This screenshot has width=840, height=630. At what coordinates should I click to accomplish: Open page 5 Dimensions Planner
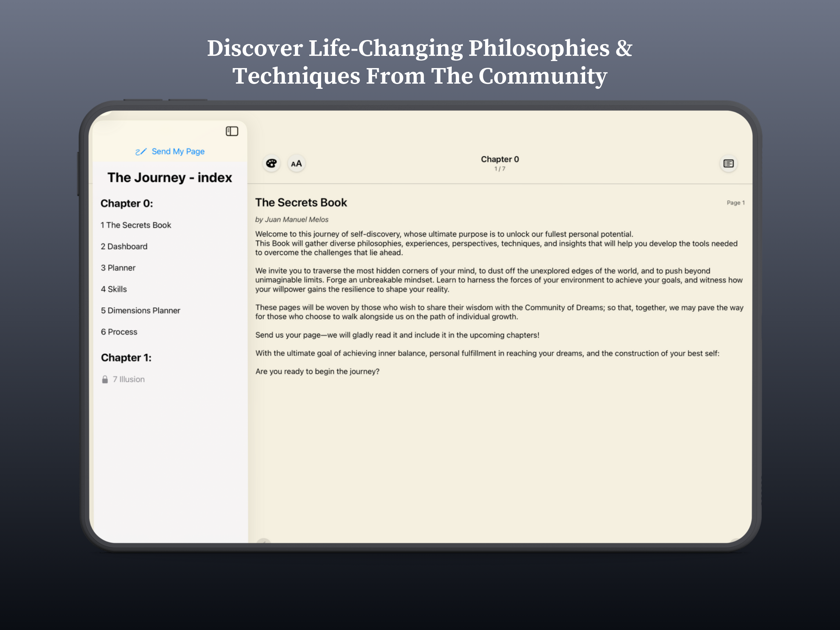click(x=140, y=310)
